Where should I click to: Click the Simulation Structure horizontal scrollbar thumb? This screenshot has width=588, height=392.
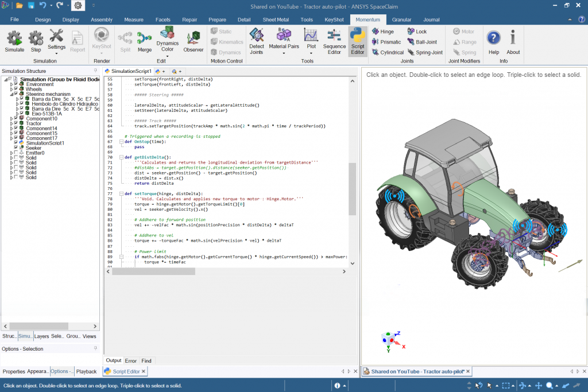tap(39, 326)
